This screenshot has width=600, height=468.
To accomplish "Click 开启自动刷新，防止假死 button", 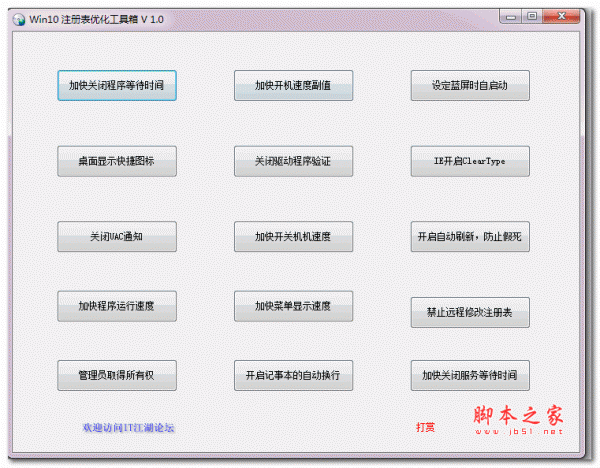I will [x=470, y=236].
